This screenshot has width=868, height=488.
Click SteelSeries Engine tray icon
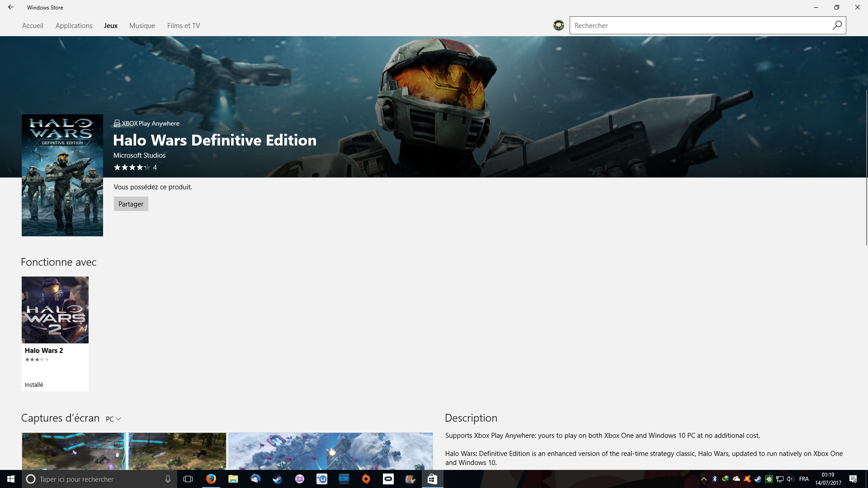[769, 479]
